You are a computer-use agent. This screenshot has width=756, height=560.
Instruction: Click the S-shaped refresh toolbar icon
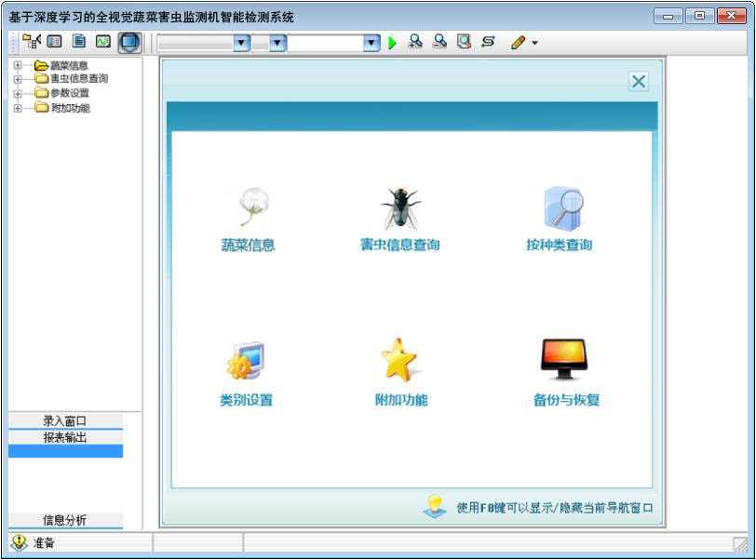point(488,42)
